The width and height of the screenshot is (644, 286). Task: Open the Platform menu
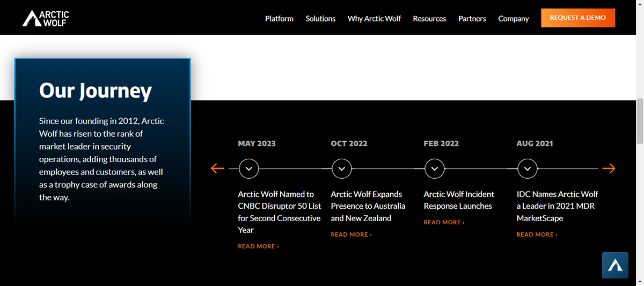pyautogui.click(x=279, y=18)
